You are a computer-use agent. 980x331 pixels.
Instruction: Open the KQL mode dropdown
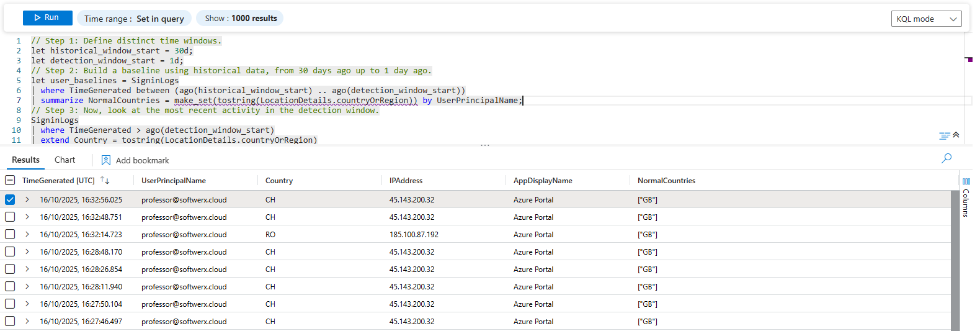926,19
